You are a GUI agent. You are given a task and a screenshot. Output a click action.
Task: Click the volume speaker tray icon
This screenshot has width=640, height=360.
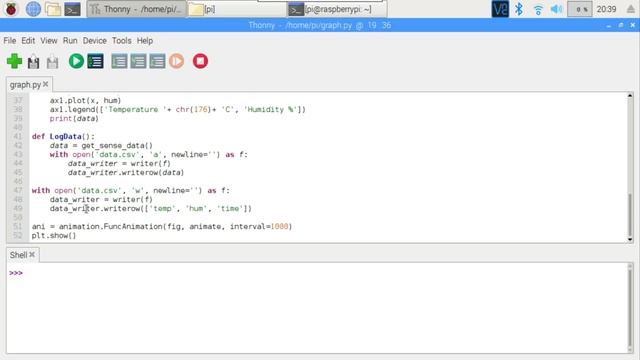[556, 9]
